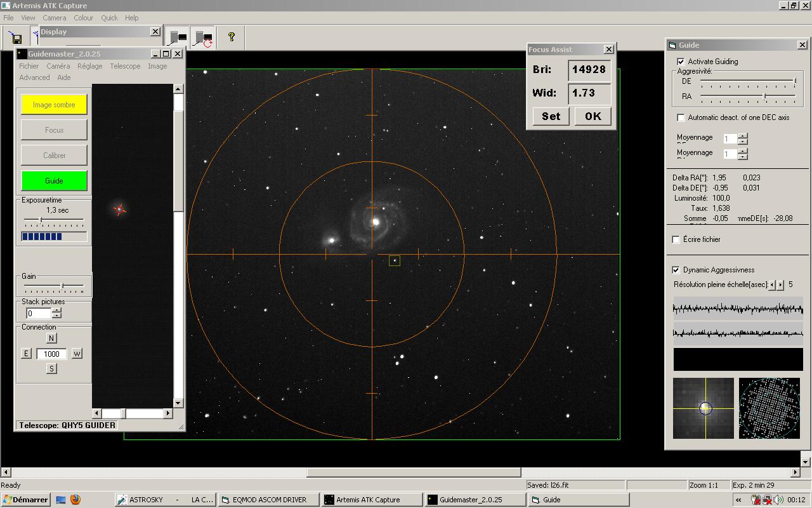Image resolution: width=812 pixels, height=508 pixels.
Task: Click the Firefox icon in the taskbar
Action: pyautogui.click(x=75, y=500)
